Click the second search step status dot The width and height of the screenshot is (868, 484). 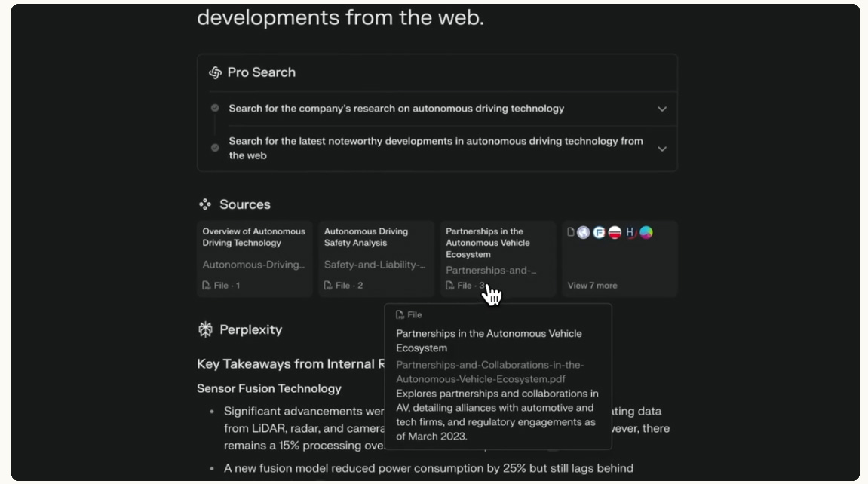tap(215, 148)
